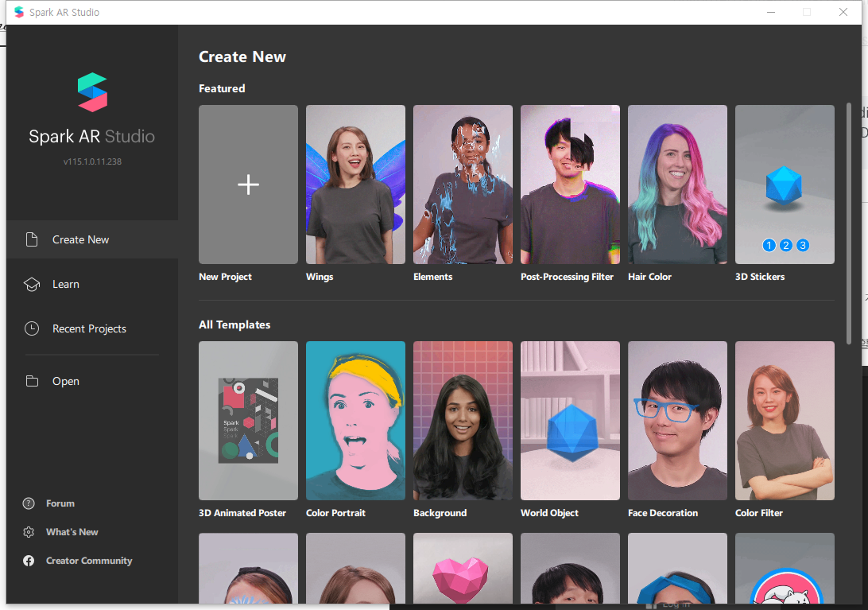Click the 3D Stickers label
Image resolution: width=868 pixels, height=610 pixels.
[x=760, y=277]
